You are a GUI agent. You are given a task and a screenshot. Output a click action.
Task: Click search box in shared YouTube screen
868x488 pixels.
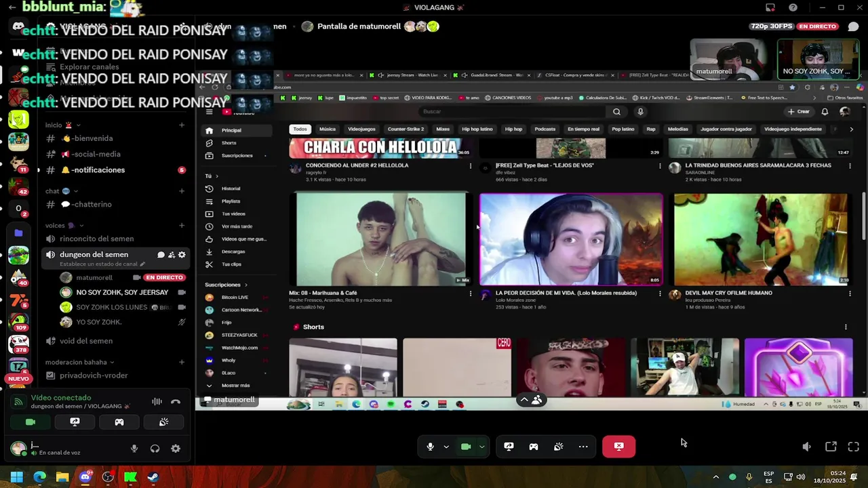coord(512,112)
